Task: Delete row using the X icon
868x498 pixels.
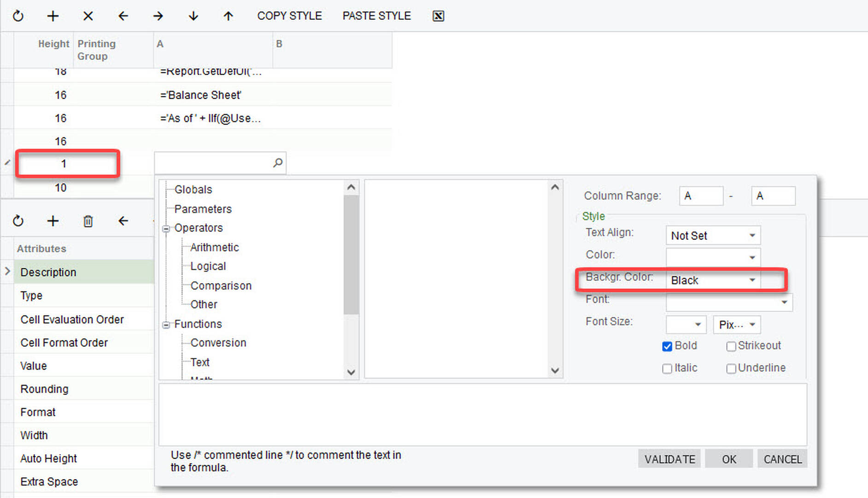Action: tap(88, 16)
